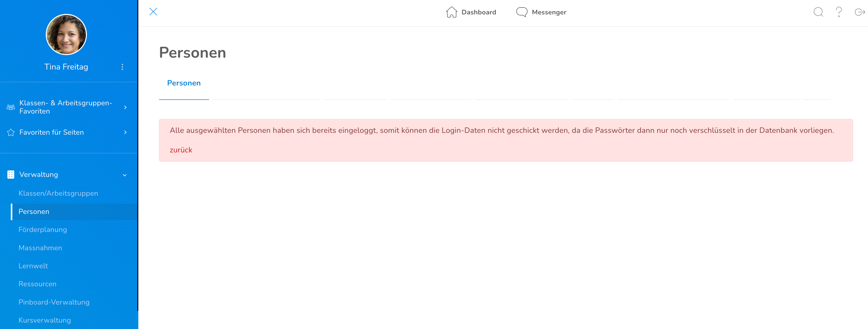This screenshot has height=329, width=868.
Task: Open Pinboard-Verwaltung in sidebar
Action: click(54, 302)
